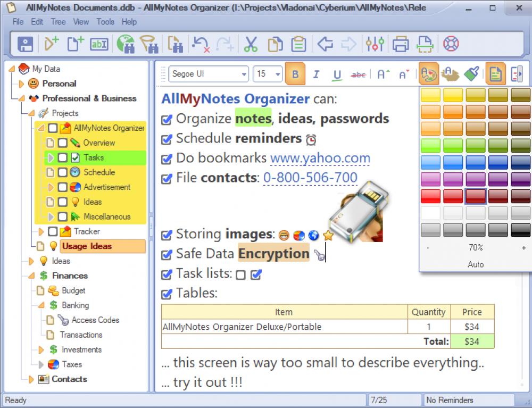
Task: Open the Tools menu
Action: pos(105,22)
